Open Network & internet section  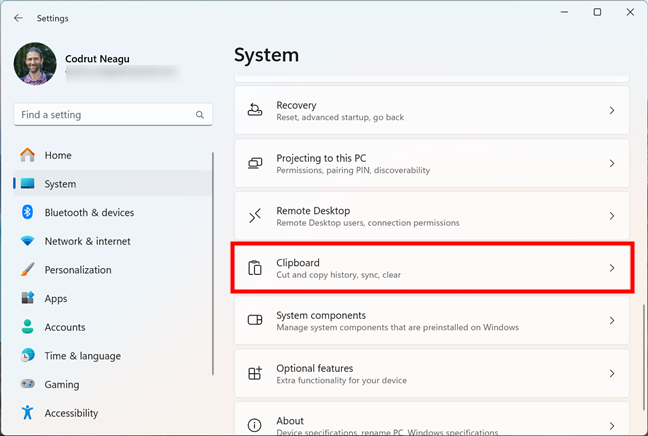(88, 241)
